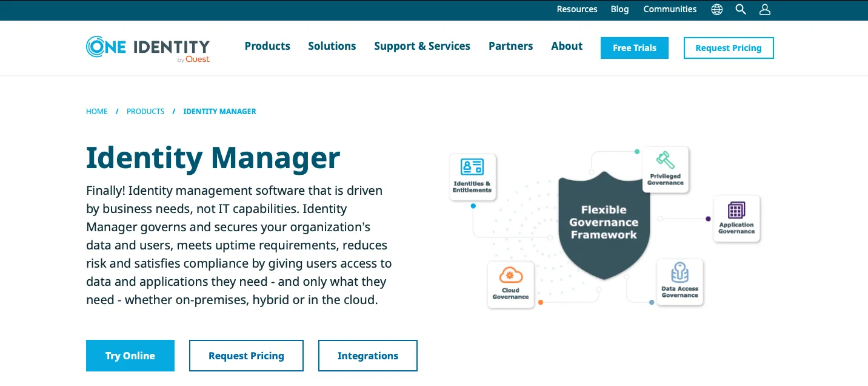Click the Application Governance grid icon
868x386 pixels.
[736, 210]
